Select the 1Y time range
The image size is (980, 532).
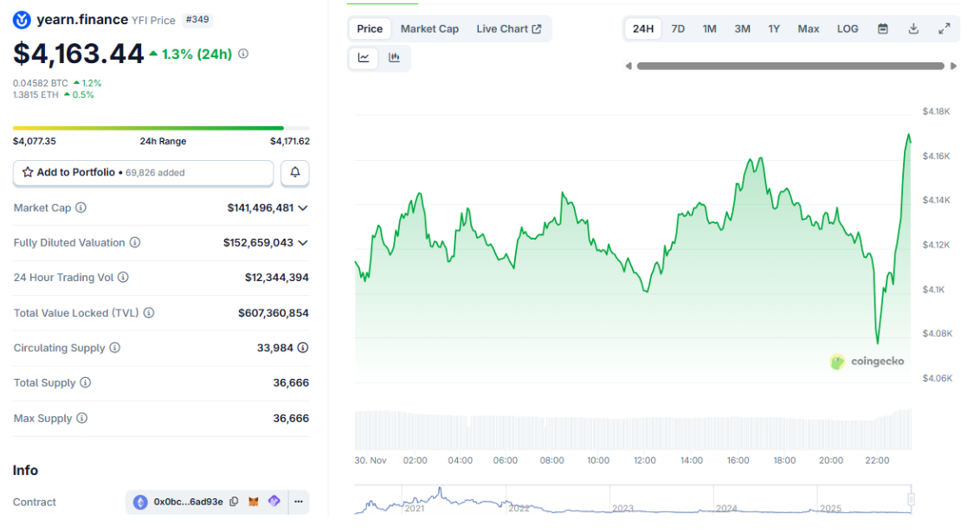point(774,29)
